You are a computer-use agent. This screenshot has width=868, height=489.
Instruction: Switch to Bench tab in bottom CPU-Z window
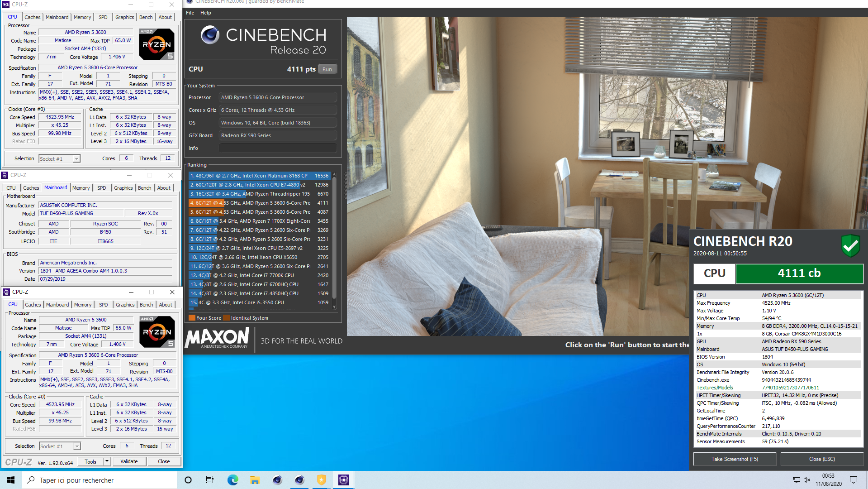click(x=146, y=305)
